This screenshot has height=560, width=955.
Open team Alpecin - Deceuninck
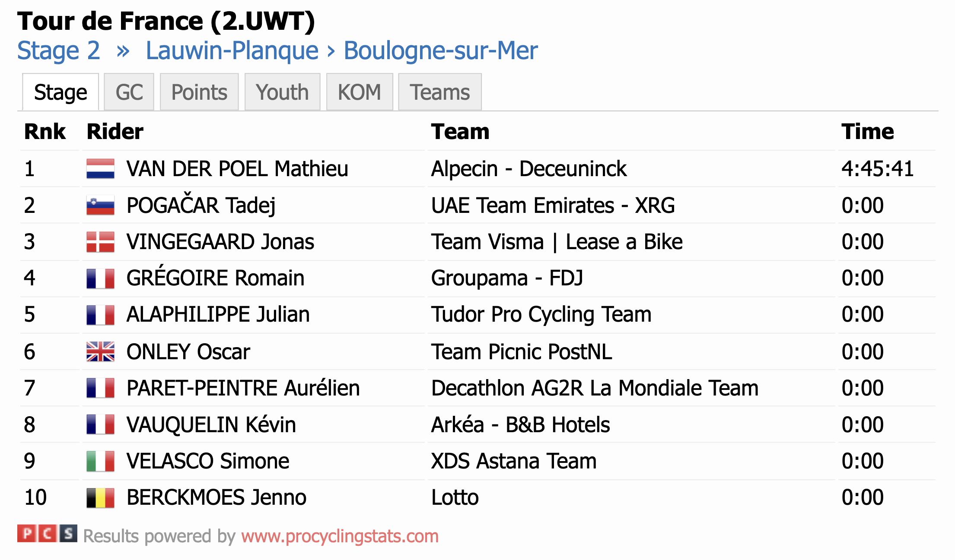(529, 169)
